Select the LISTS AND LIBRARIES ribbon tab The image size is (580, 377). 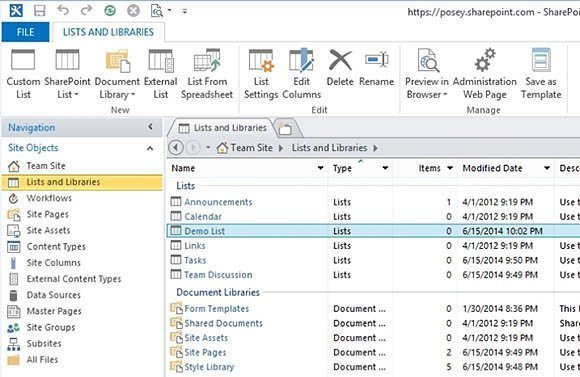pyautogui.click(x=108, y=32)
